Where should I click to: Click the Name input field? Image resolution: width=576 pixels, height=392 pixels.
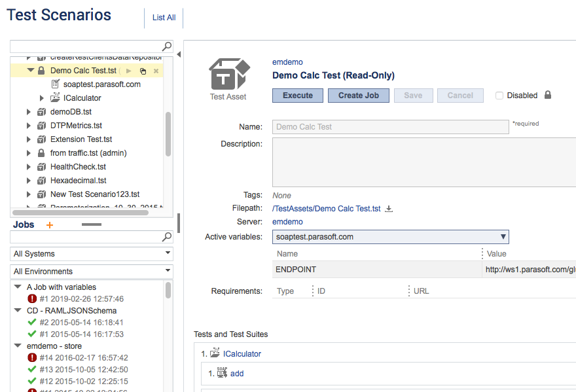391,127
